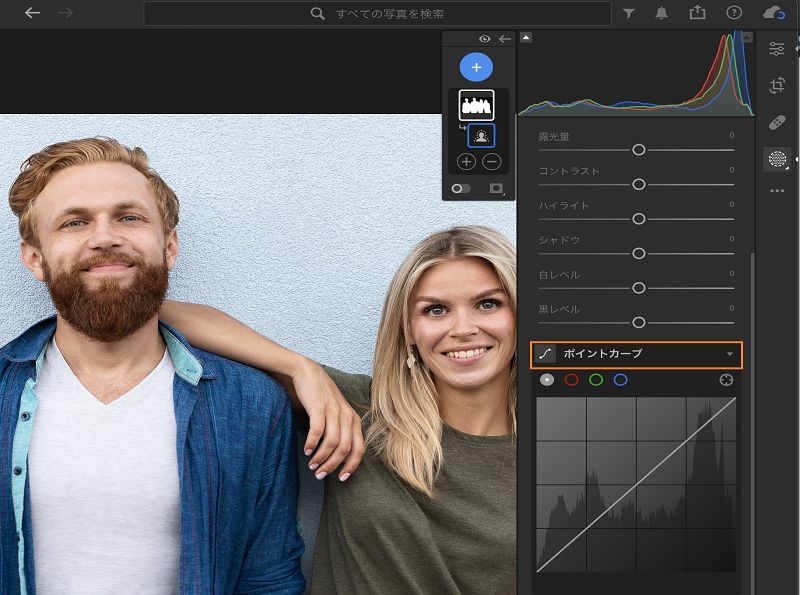
Task: Select the red curve channel circle
Action: [571, 380]
